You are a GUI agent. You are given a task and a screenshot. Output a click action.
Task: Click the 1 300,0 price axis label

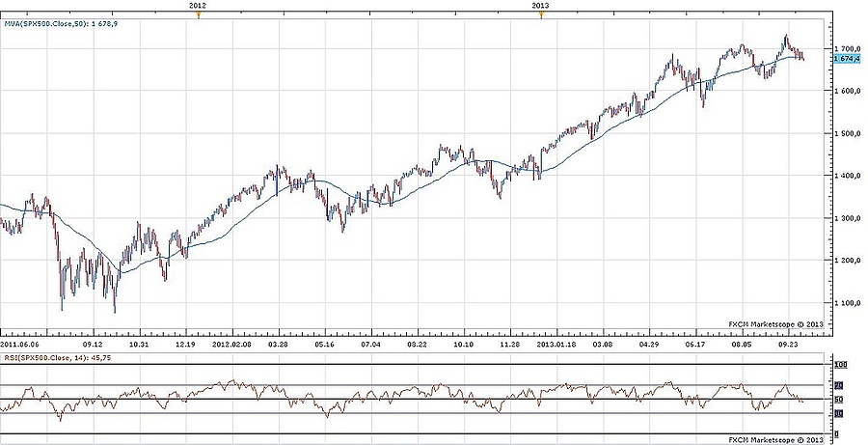click(847, 218)
